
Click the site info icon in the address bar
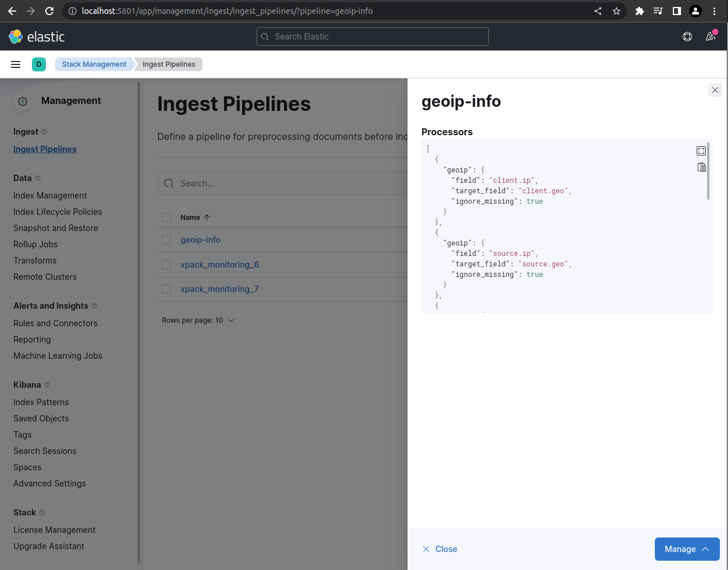coord(72,11)
